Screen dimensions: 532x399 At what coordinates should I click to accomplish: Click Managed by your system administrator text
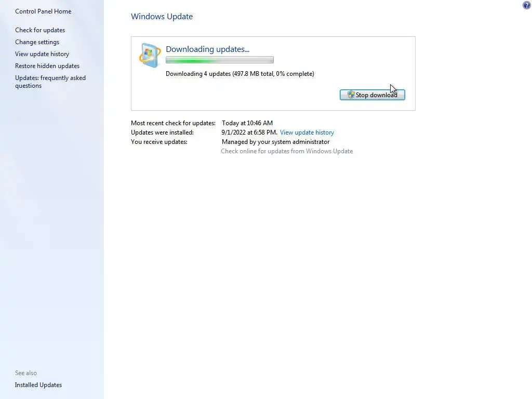[x=275, y=142]
